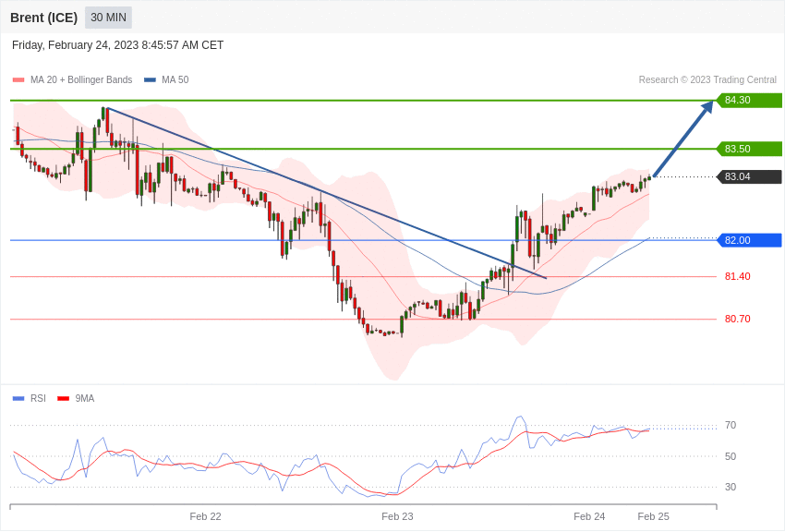
Task: Click the Research © 2023 Trading Central credit
Action: click(707, 80)
